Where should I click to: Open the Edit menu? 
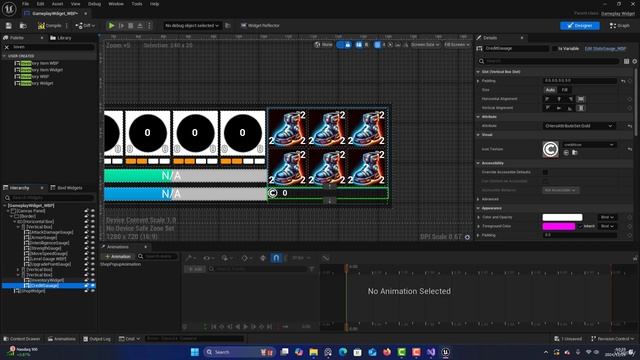(40, 4)
